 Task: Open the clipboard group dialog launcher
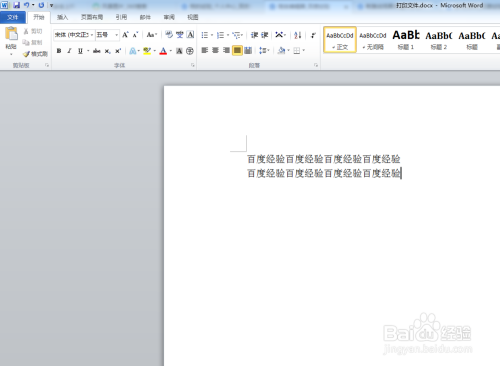(47, 65)
